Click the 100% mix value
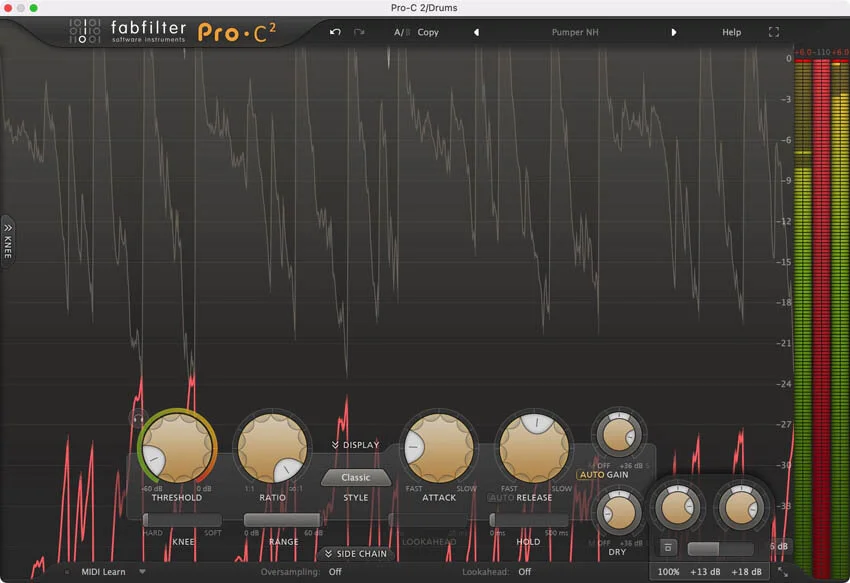Screen dimensions: 850x583 point(668,572)
